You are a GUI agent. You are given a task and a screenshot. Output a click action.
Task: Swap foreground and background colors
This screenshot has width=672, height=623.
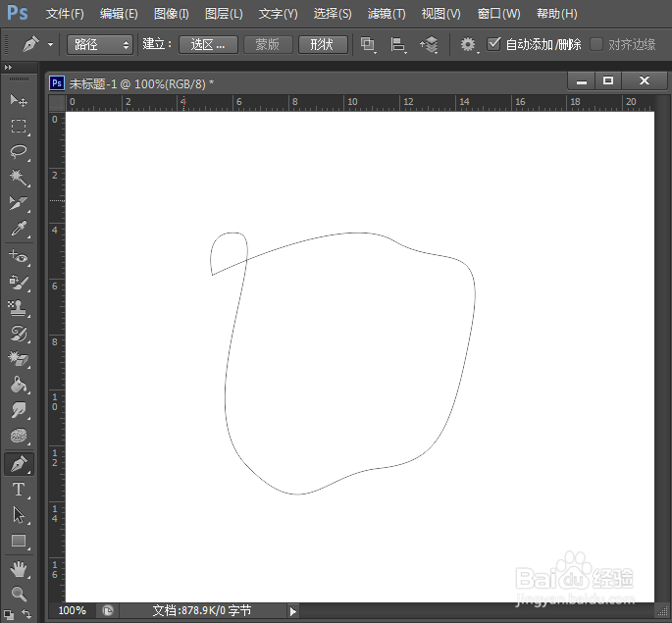tap(26, 613)
